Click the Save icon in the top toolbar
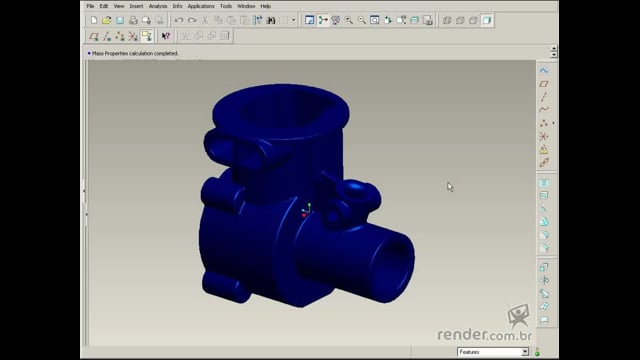 pos(120,20)
